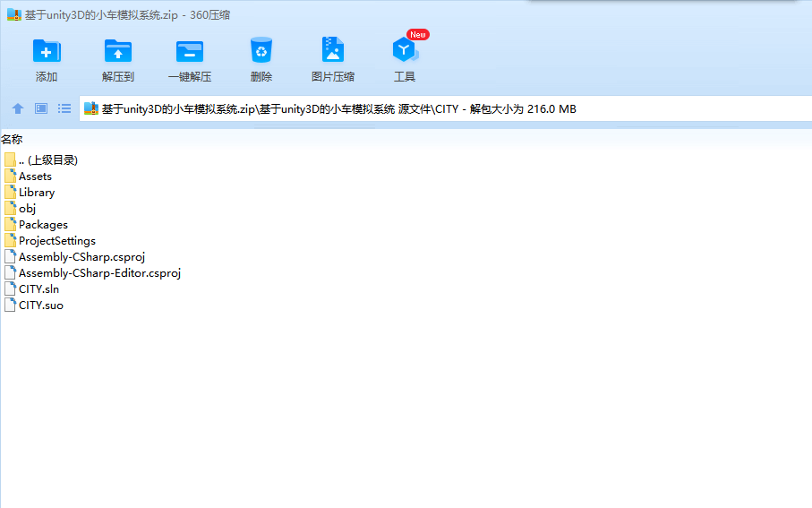
Task: Click the 解压到 (Extract to) icon
Action: (118, 51)
